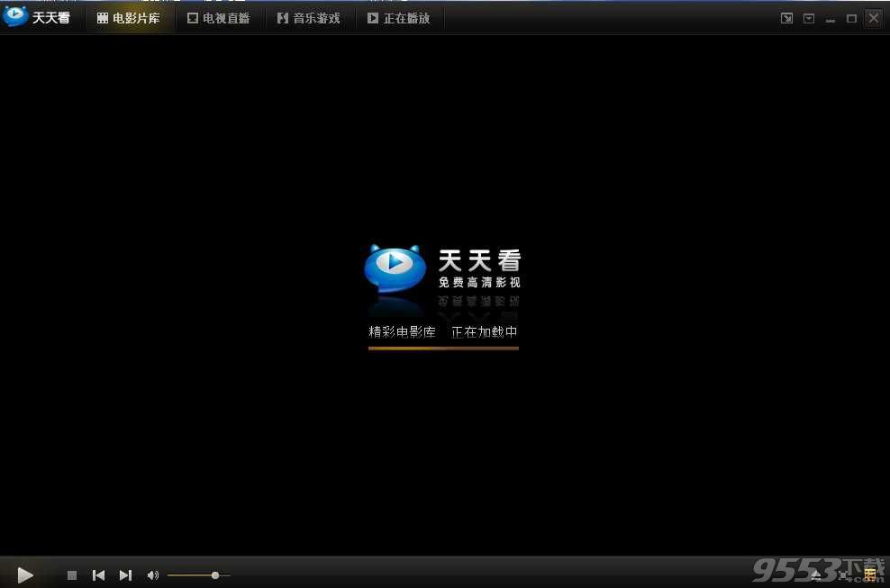Click the volume slider handle
This screenshot has width=890, height=588.
pyautogui.click(x=215, y=575)
